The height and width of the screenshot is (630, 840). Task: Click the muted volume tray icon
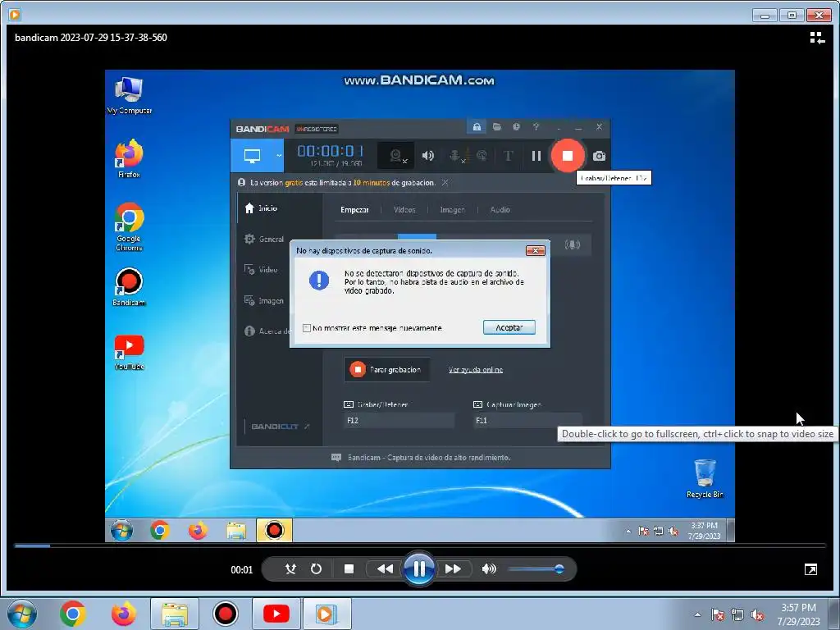tap(757, 615)
